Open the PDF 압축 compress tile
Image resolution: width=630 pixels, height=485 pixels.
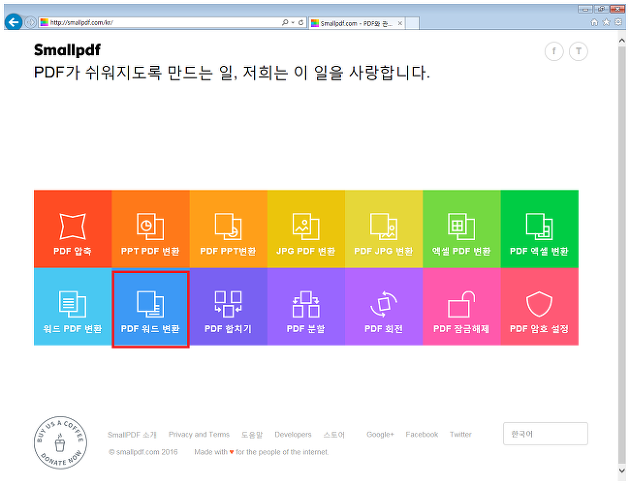click(x=73, y=229)
